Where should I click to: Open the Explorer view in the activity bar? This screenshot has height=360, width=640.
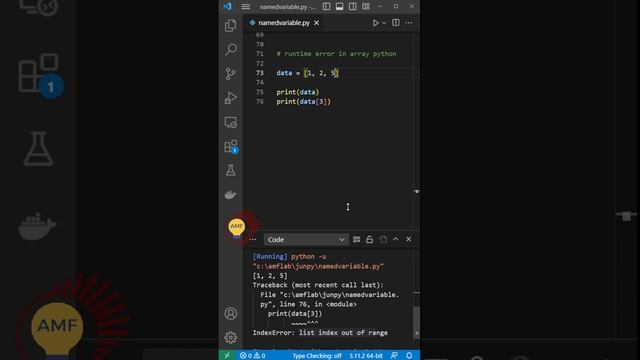231,25
